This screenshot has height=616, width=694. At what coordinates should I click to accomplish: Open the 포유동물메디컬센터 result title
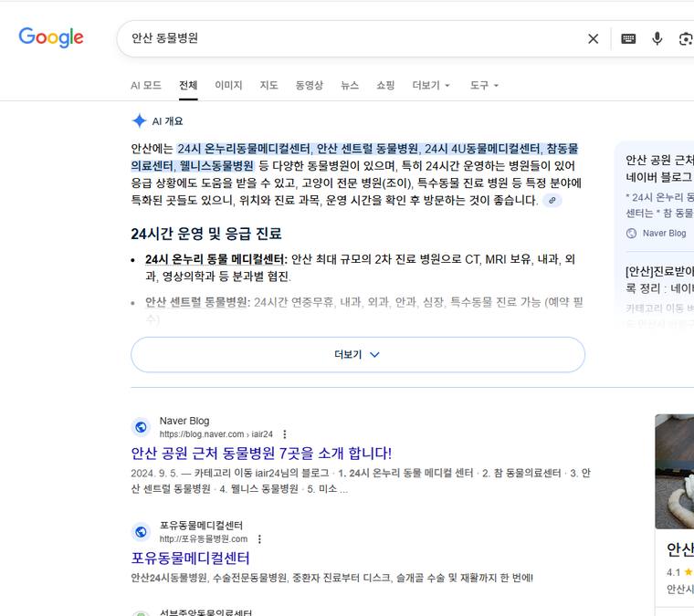coord(190,559)
